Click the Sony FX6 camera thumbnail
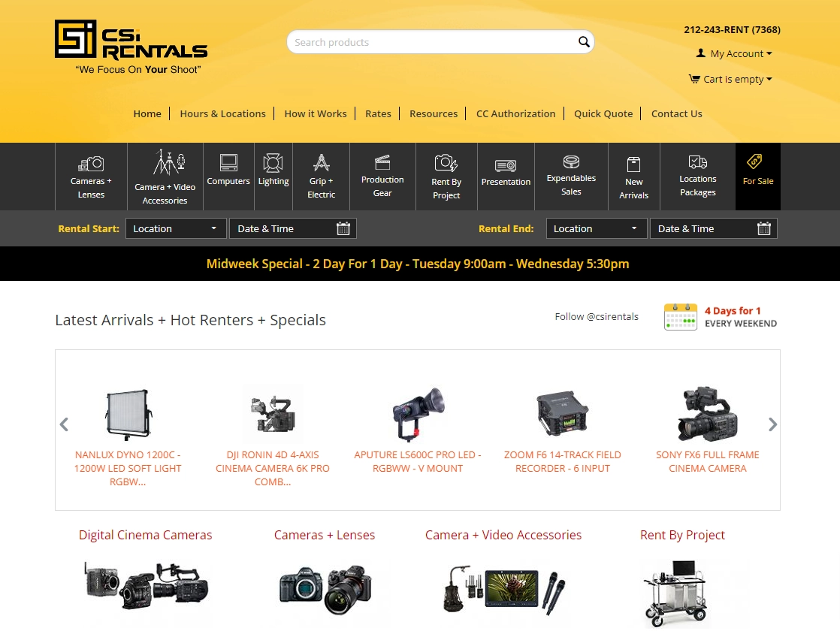 [708, 413]
